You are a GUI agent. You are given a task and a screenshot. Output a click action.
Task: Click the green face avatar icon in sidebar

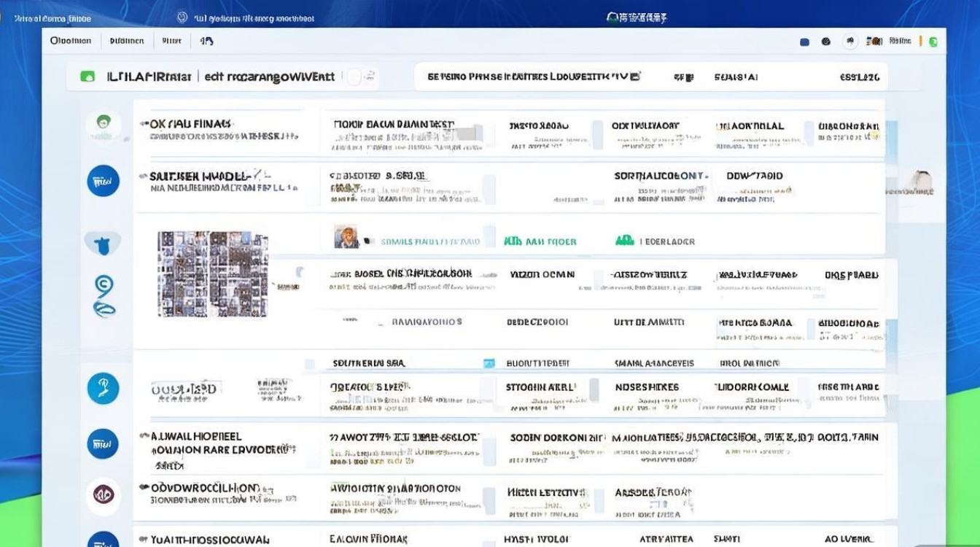click(103, 126)
